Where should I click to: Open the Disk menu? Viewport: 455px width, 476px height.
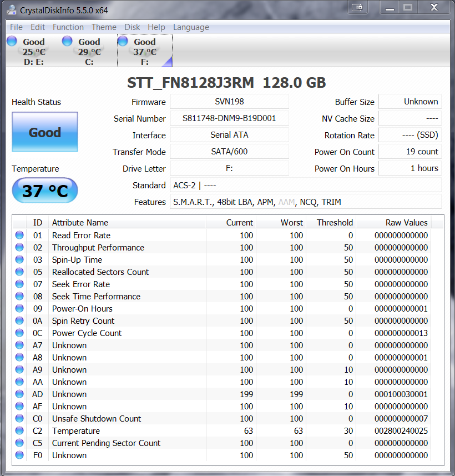click(x=132, y=27)
